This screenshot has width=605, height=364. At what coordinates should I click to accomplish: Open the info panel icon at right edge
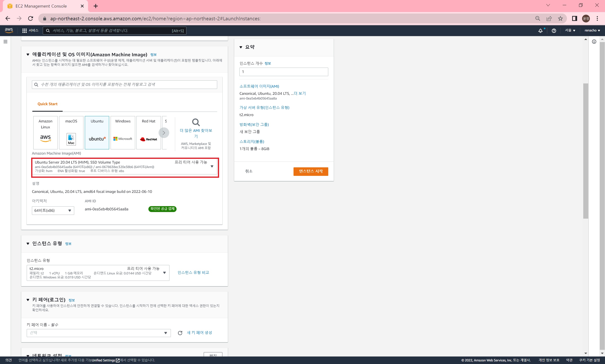tap(594, 42)
